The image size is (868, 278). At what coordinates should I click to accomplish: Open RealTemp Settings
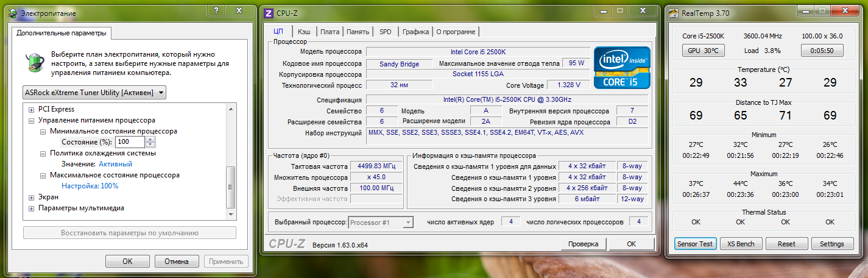tap(832, 244)
